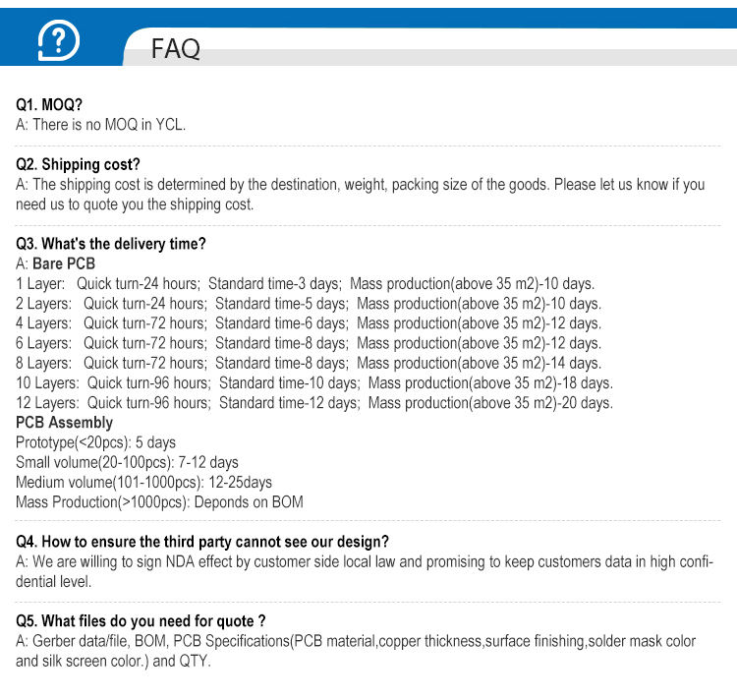Click the Prototype(<20pcs) 5 days line
Viewport: 737px width, 700px height.
click(96, 442)
